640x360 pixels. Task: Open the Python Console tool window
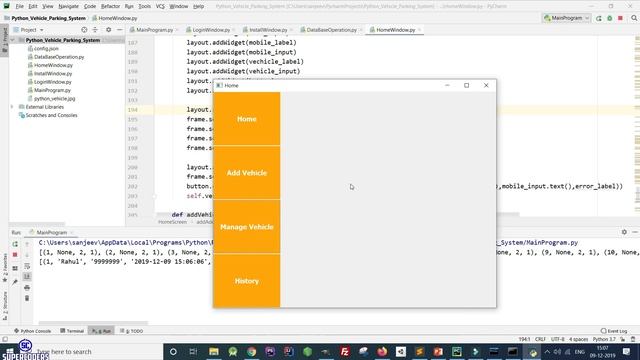[x=32, y=331]
